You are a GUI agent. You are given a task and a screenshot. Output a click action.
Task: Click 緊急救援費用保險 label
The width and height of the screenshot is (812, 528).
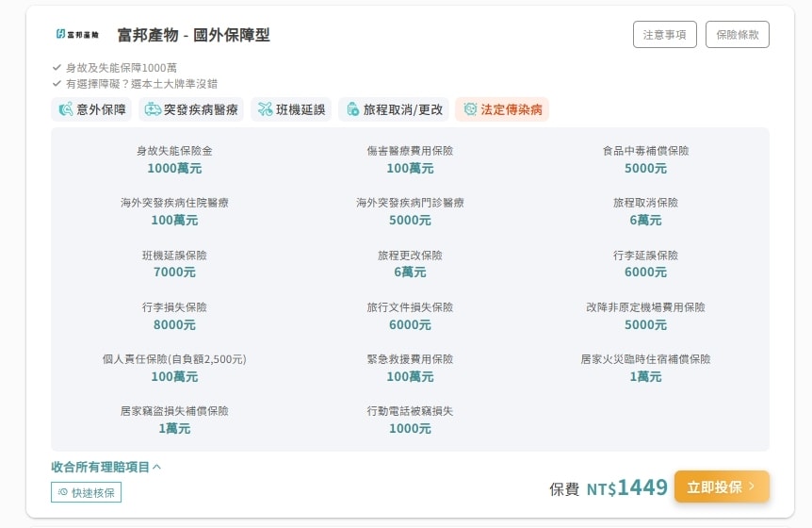pos(410,359)
